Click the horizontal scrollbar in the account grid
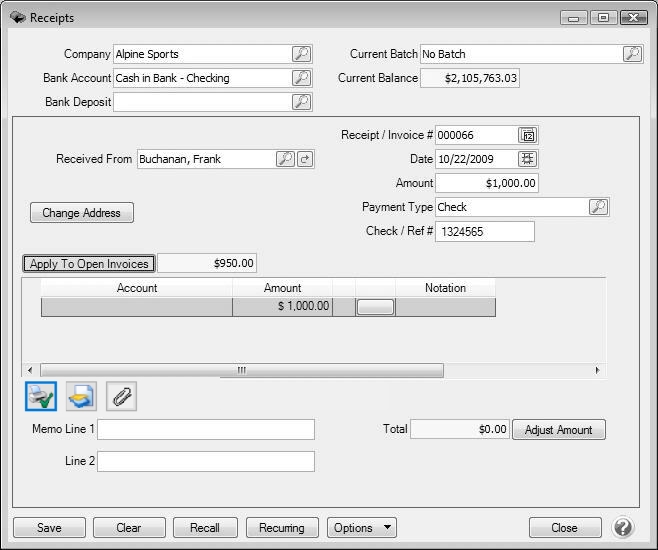Viewport: 658px width, 550px height. tap(241, 370)
